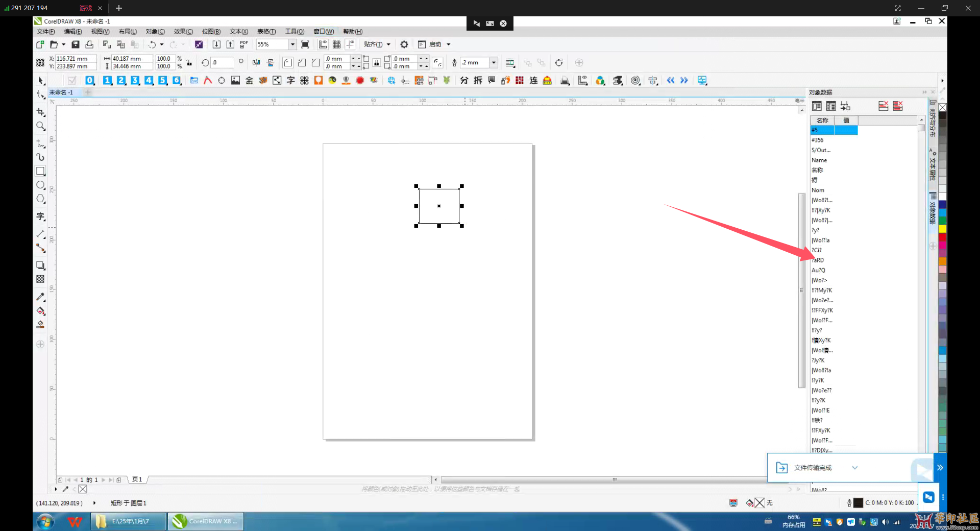
Task: Click the spiral plugin toolbar icon
Action: pos(635,80)
